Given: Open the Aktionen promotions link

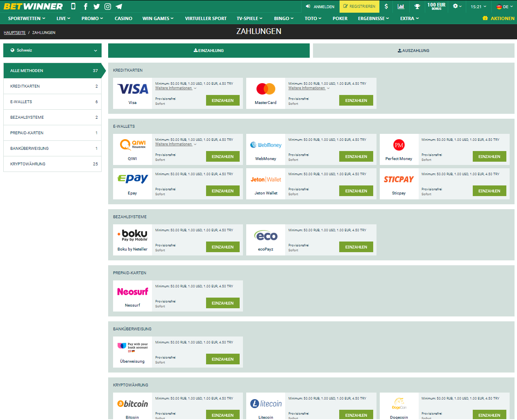Looking at the screenshot, I should coord(499,18).
